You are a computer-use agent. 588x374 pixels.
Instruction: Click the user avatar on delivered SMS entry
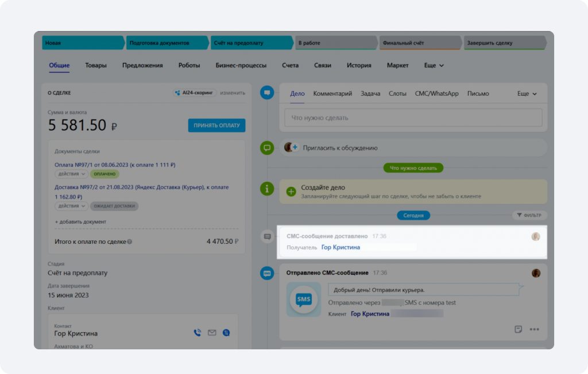coord(536,236)
